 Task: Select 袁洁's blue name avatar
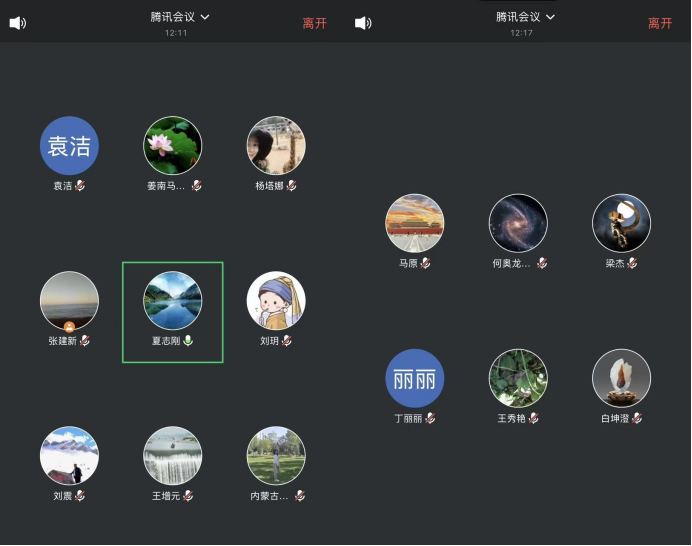coord(69,146)
